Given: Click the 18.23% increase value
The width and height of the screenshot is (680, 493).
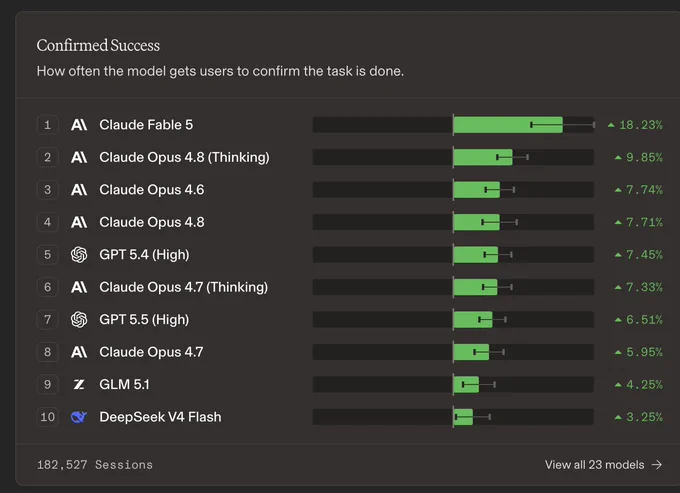Looking at the screenshot, I should coord(641,125).
